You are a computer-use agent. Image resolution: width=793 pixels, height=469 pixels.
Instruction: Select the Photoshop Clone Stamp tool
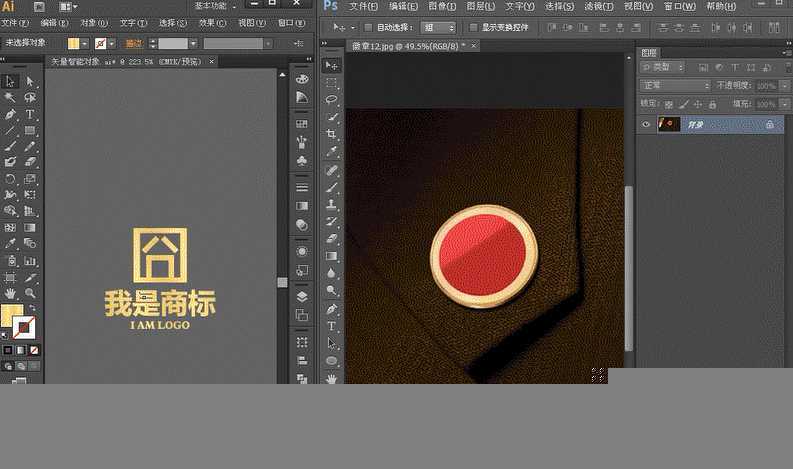tap(331, 204)
